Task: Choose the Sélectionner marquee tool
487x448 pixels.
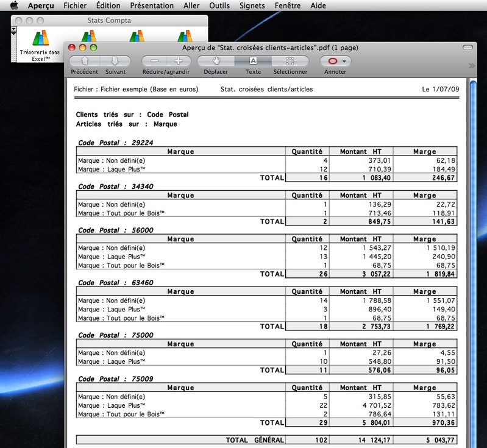Action: coord(290,61)
